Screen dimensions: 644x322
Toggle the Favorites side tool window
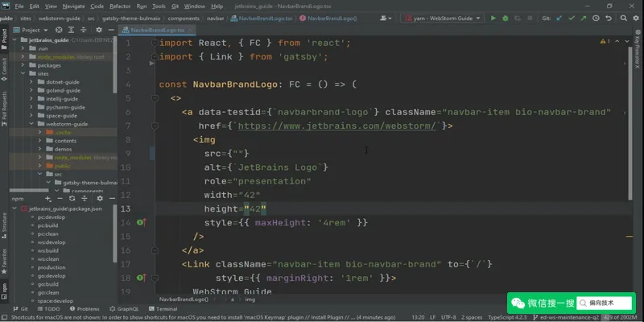5,262
